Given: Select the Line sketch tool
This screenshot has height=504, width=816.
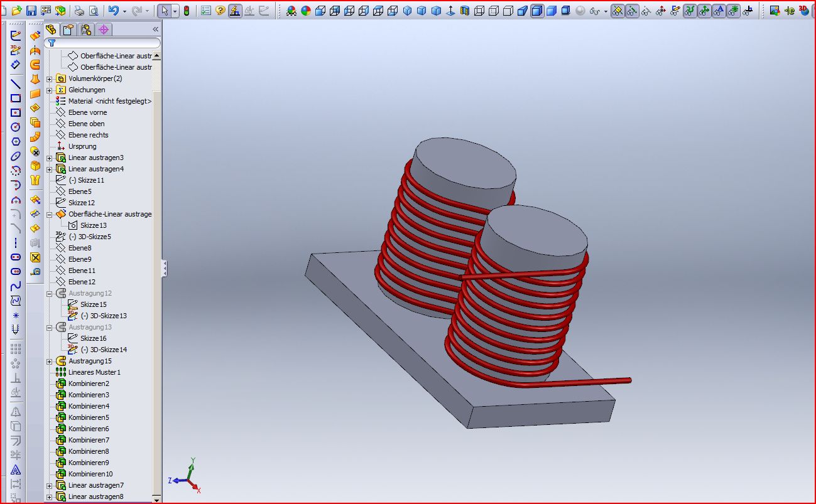Looking at the screenshot, I should click(16, 84).
